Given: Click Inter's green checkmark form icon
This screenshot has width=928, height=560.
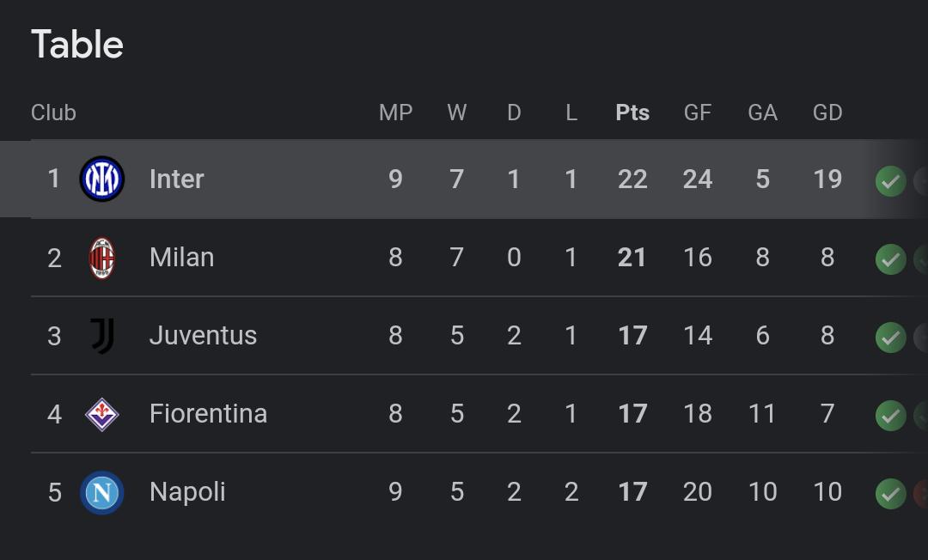Looking at the screenshot, I should click(x=891, y=181).
